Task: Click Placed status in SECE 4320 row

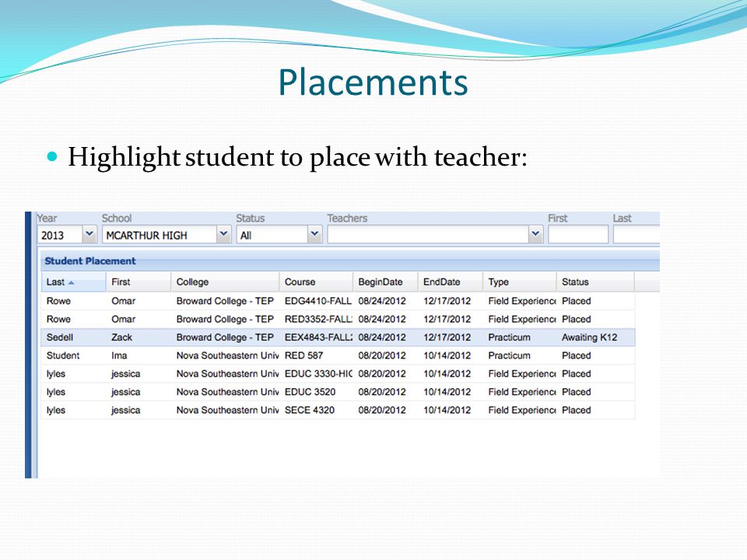Action: point(577,410)
